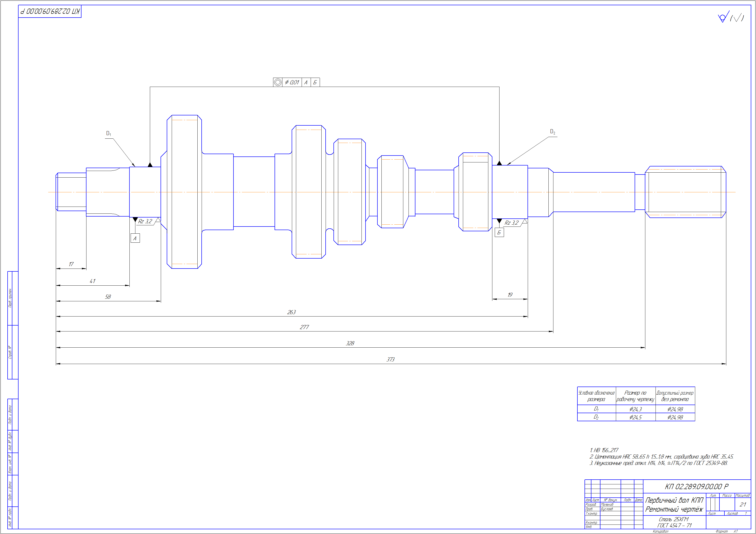Click the black datum triangle above datum A
Screen dimensions: 756x534
pos(135,219)
